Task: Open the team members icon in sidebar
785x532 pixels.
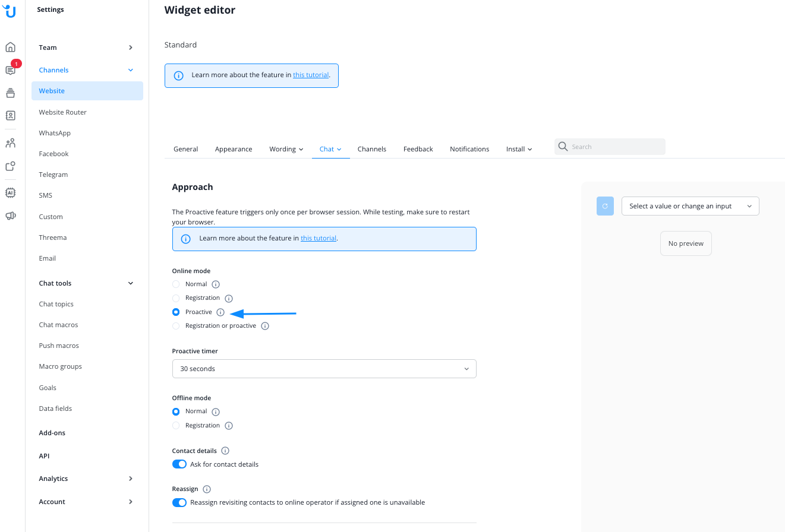Action: [x=11, y=142]
